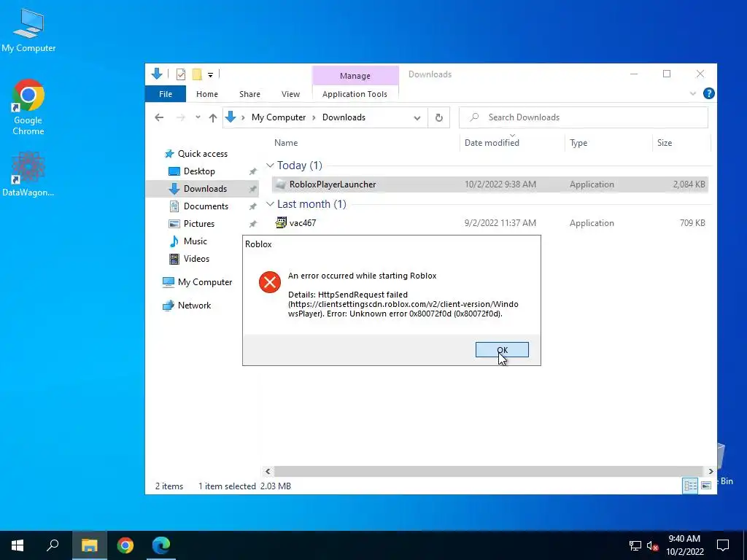Open Music in the navigation pane
This screenshot has width=747, height=560.
click(x=195, y=241)
